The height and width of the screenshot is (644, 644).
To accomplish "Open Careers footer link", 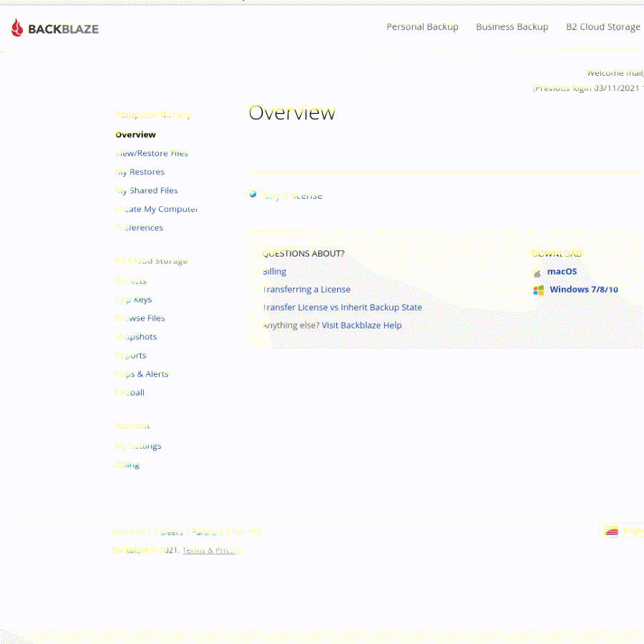I will coord(168,532).
